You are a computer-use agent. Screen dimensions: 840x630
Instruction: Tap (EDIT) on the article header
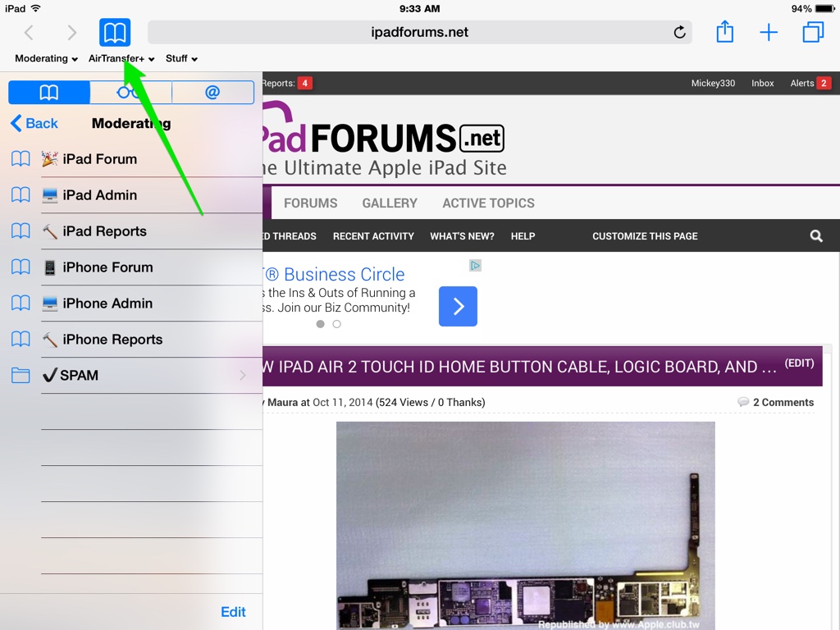(799, 363)
